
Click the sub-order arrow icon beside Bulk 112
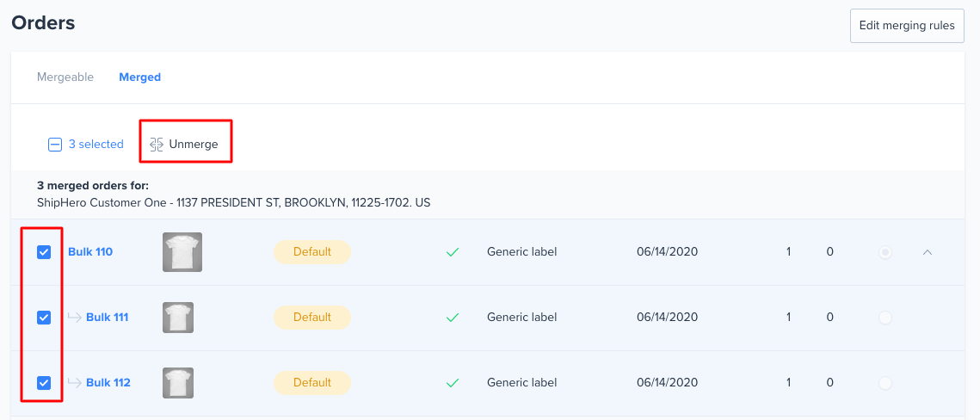(x=74, y=382)
